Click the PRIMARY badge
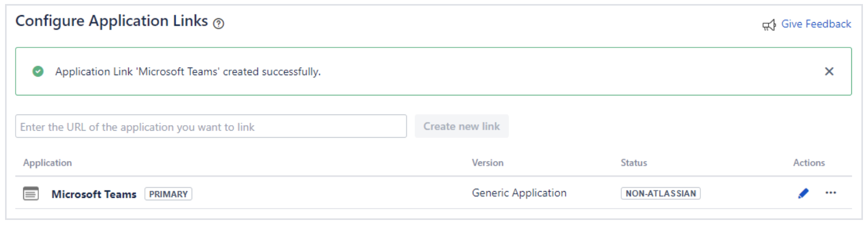868x226 pixels. [x=168, y=194]
